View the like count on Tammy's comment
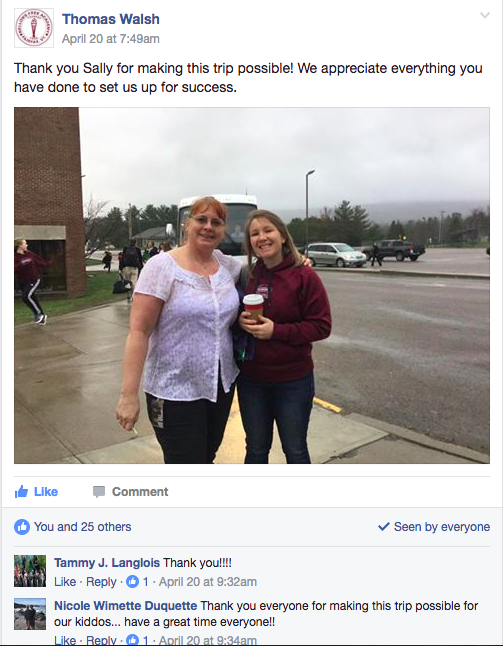Screen dimensions: 503x646 (137, 582)
